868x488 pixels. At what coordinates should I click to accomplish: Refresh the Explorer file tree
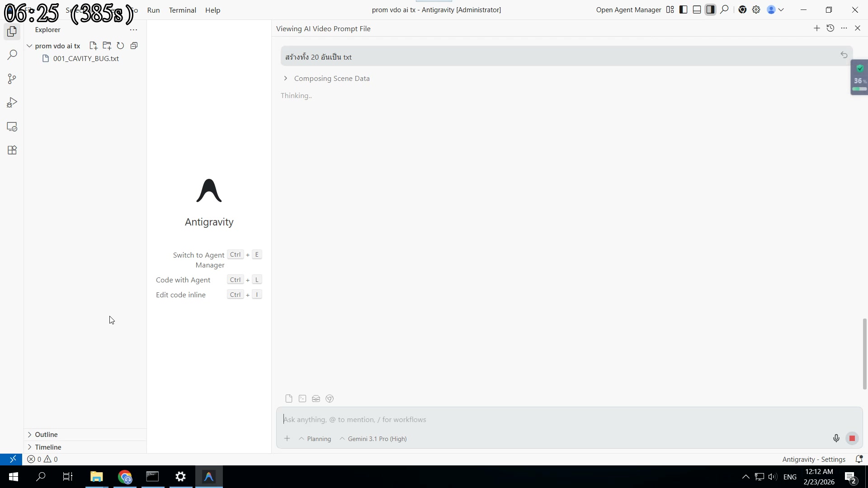[120, 46]
